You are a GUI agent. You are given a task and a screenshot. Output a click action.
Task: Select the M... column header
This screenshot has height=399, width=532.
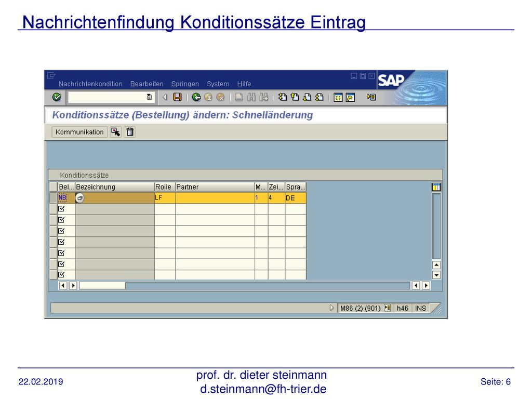pyautogui.click(x=262, y=187)
